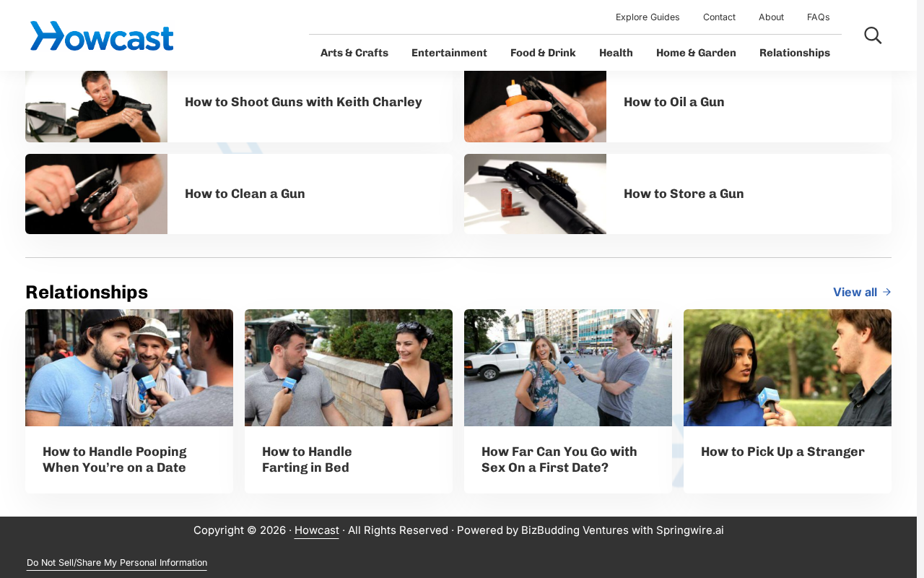Select Relationships in the navigation bar
The height and width of the screenshot is (578, 924).
pos(795,53)
